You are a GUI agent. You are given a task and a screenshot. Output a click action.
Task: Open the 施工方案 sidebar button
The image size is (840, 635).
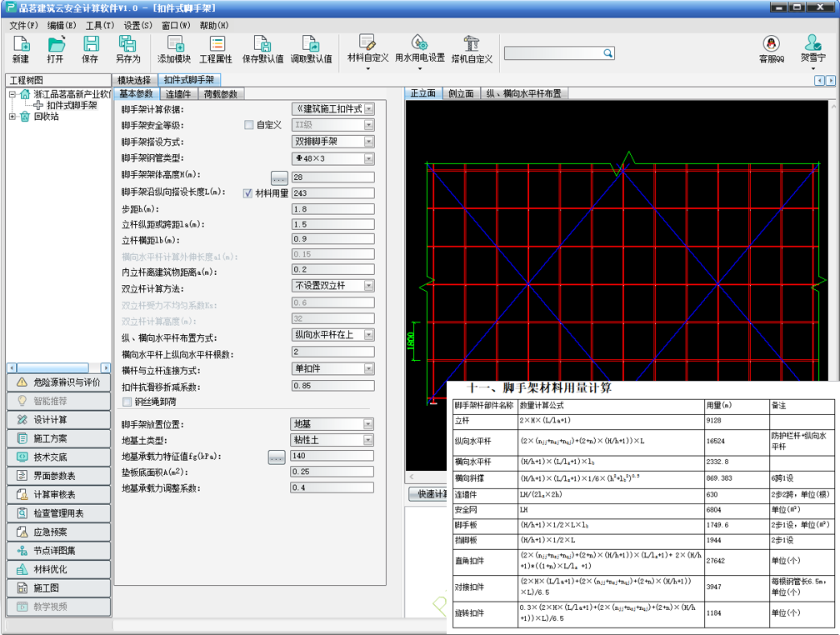[x=58, y=438]
